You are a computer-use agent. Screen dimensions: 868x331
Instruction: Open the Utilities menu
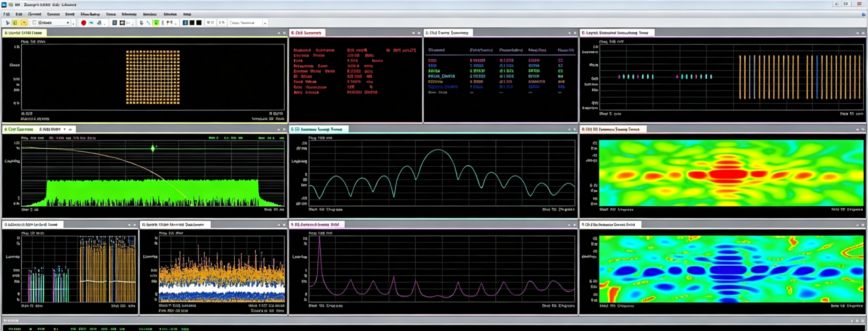coord(170,14)
